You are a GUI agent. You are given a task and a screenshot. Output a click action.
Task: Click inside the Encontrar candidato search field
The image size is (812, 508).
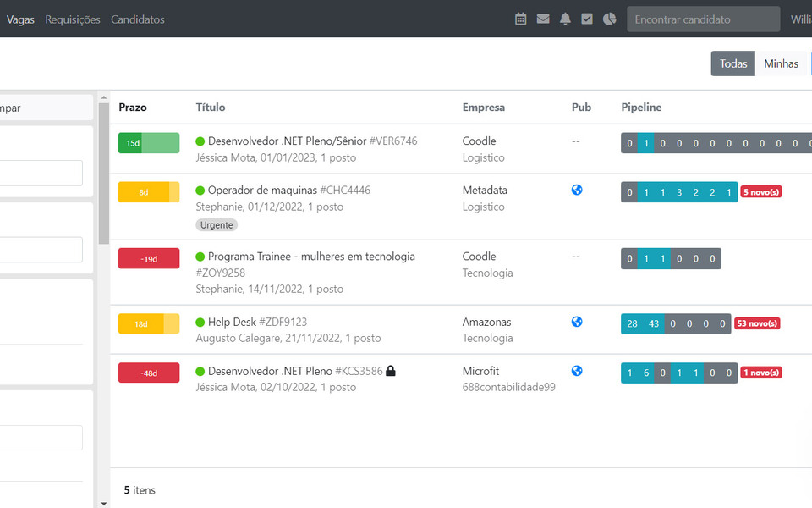pos(703,18)
